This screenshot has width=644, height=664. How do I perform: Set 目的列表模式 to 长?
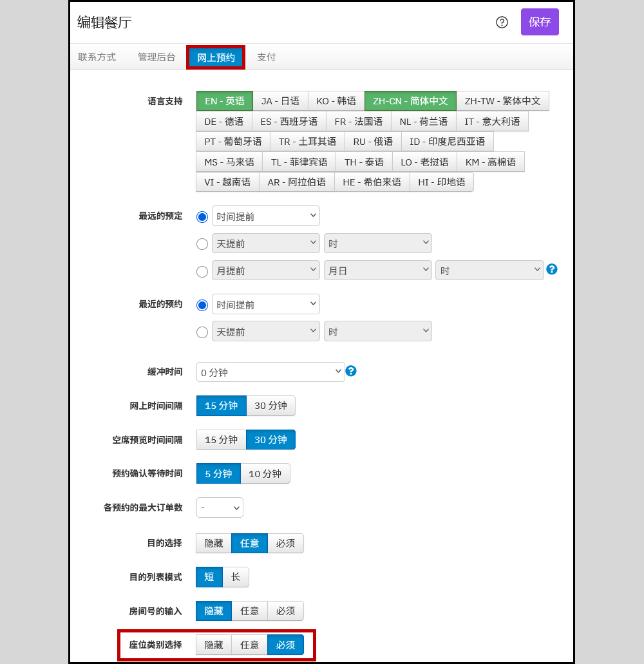pyautogui.click(x=236, y=577)
